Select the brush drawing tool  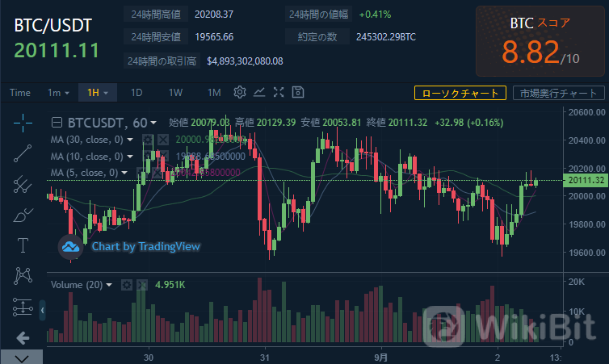coord(23,215)
